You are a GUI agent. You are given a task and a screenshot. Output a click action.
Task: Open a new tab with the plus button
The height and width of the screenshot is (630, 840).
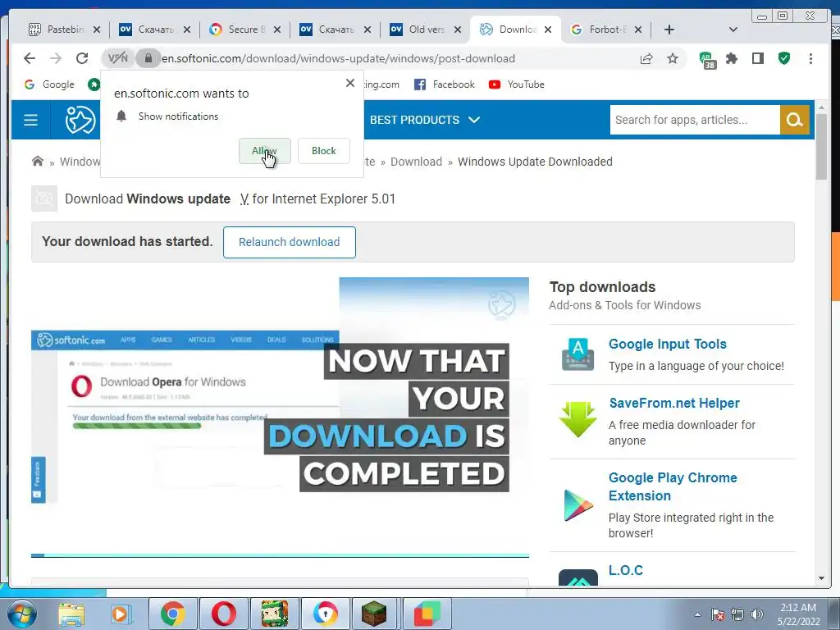(x=669, y=30)
